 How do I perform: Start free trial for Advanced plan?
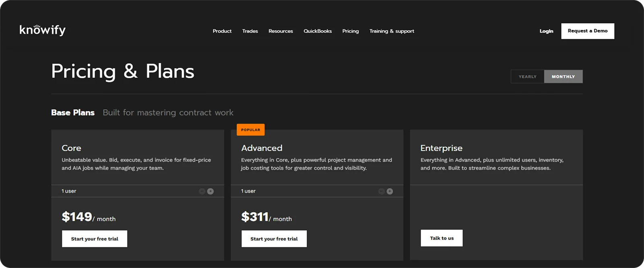point(274,239)
